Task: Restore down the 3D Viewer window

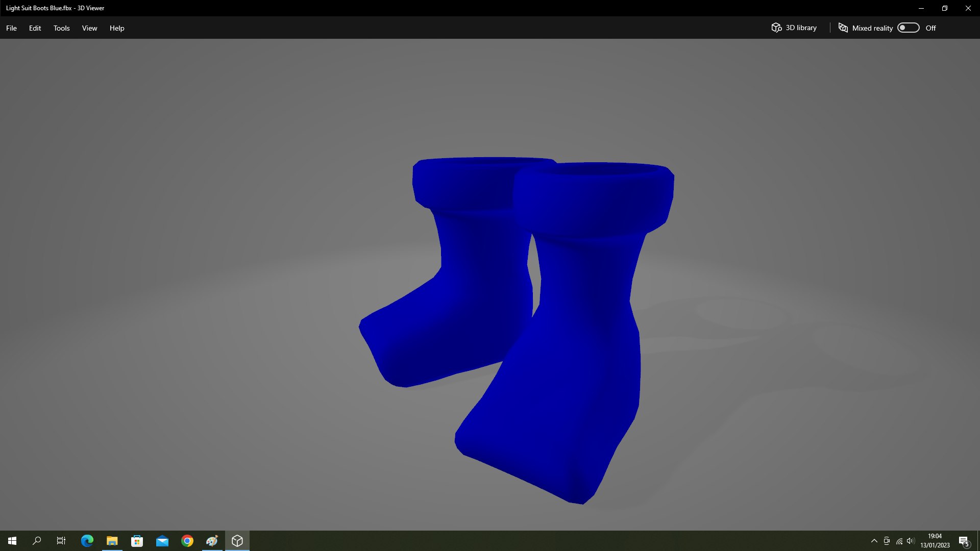Action: pos(945,8)
